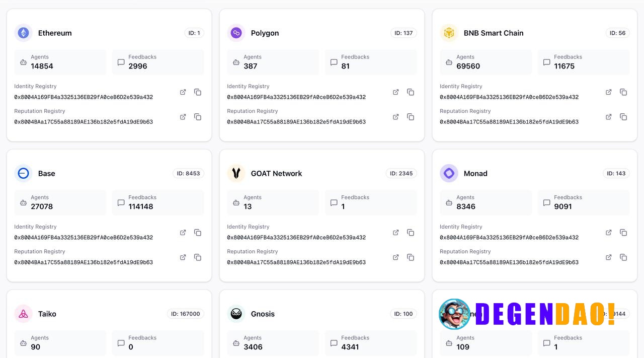Click the Taiko network logo
Screen dimensions: 644x358
(23, 314)
